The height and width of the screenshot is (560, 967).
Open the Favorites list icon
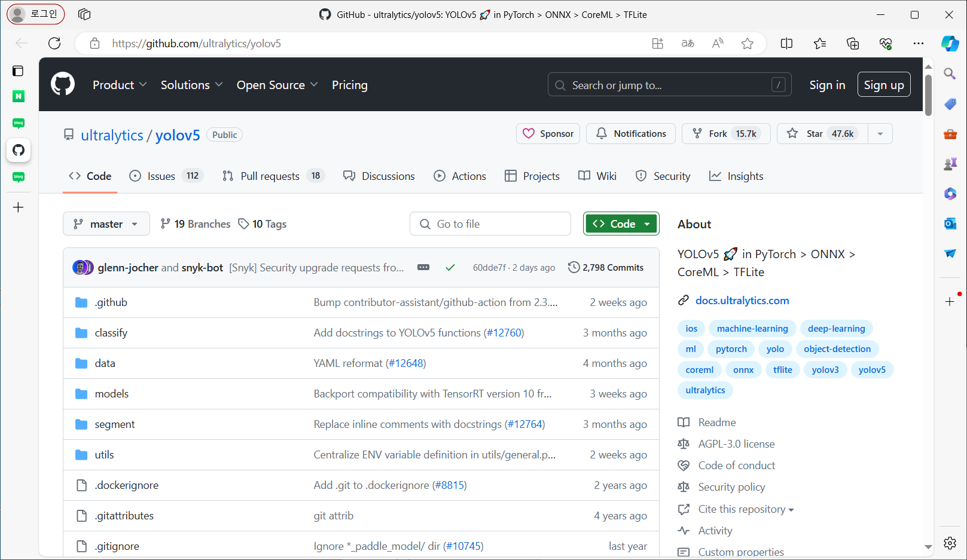point(820,43)
